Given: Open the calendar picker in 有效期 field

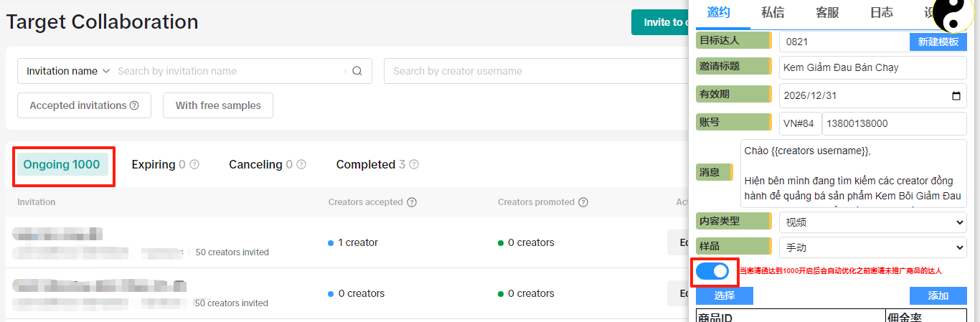Looking at the screenshot, I should [x=956, y=96].
